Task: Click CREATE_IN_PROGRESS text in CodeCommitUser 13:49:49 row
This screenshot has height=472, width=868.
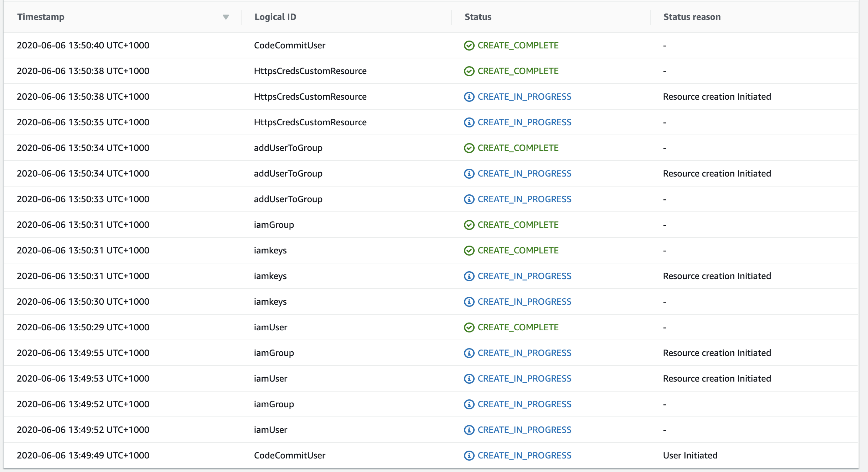Action: [525, 456]
